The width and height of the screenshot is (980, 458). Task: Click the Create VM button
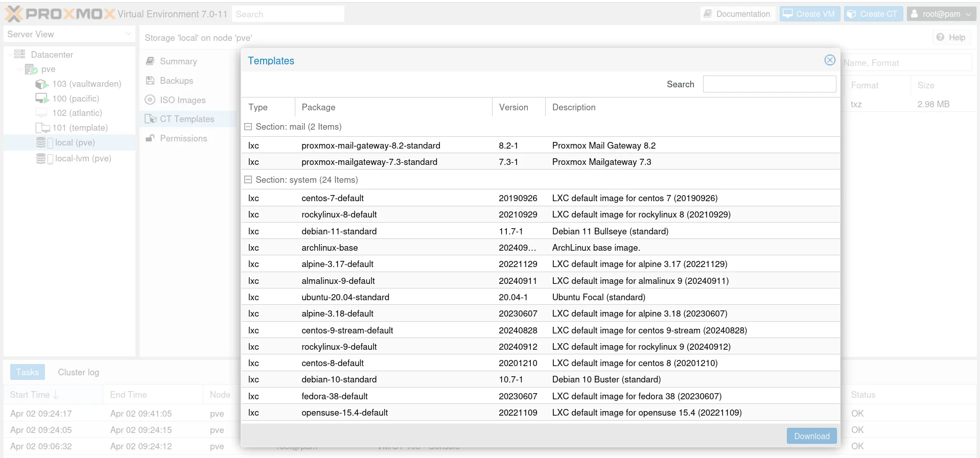(x=809, y=14)
